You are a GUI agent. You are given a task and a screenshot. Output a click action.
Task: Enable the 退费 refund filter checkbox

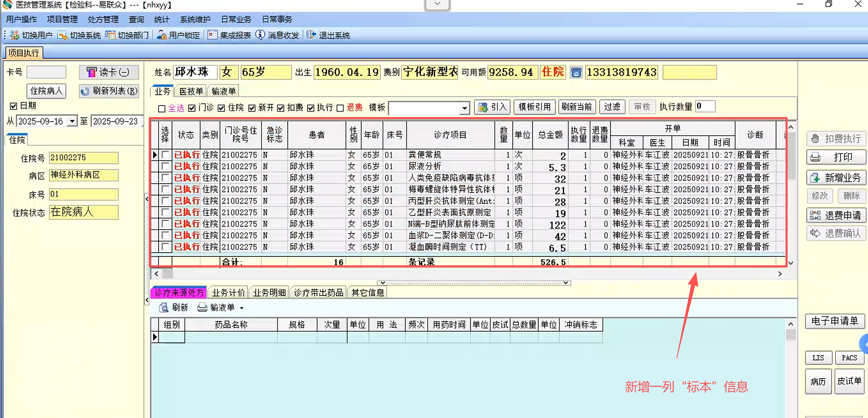(340, 109)
